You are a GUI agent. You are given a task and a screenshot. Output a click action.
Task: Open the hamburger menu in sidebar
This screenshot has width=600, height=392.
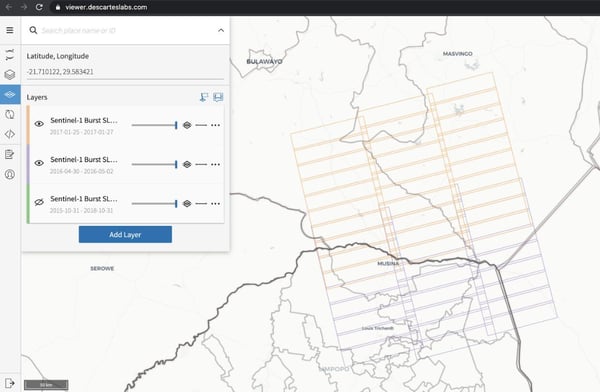[x=10, y=30]
